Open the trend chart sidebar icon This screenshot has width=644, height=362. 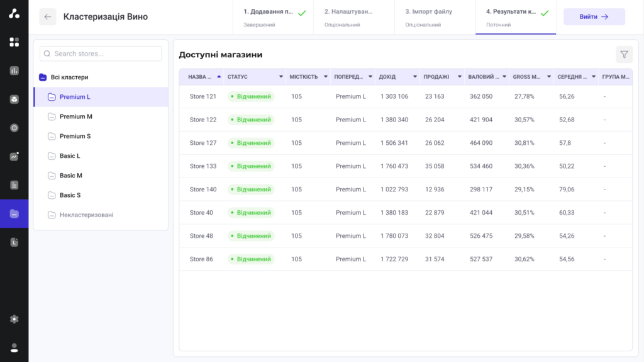(x=14, y=156)
